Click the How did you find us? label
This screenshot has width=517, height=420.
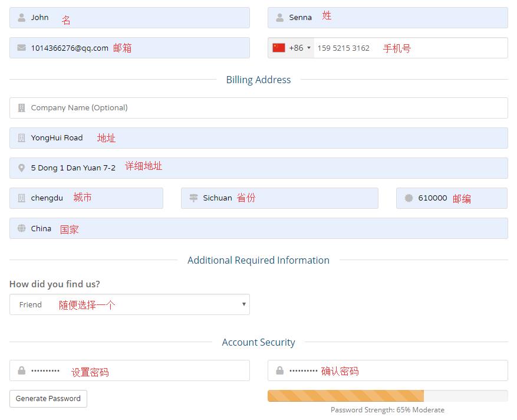[55, 284]
